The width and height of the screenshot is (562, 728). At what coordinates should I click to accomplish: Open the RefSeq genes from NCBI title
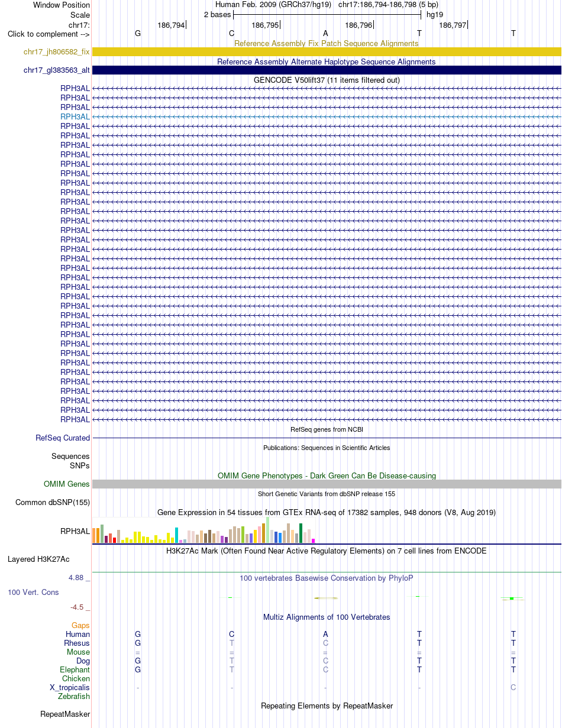pos(327,429)
